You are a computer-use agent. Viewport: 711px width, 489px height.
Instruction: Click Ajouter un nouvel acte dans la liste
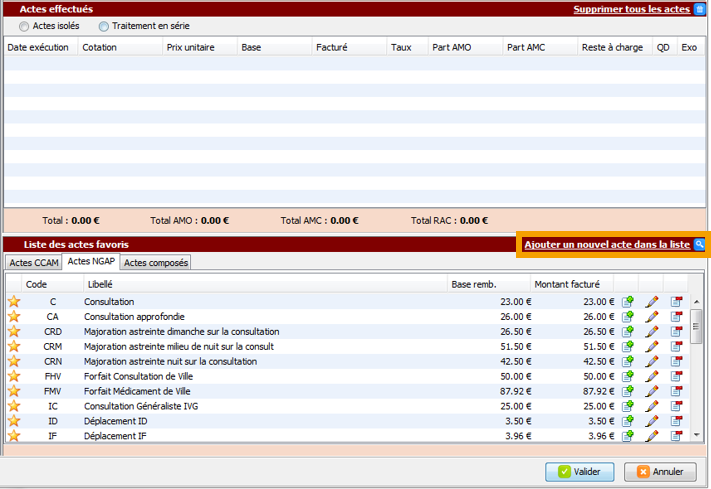pos(606,245)
